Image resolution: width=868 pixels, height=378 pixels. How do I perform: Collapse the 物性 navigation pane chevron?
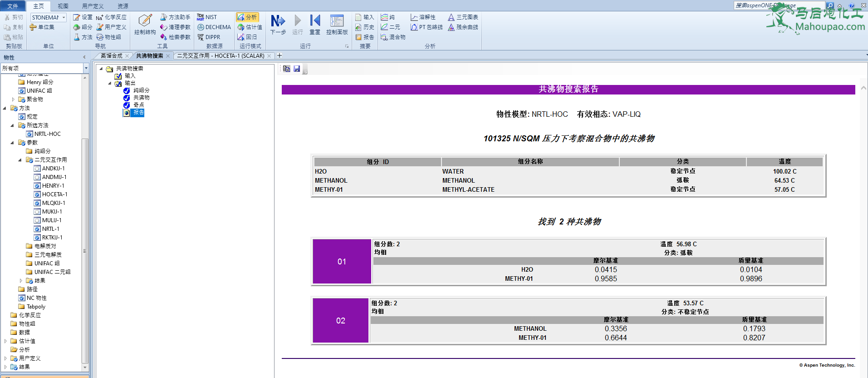point(84,57)
